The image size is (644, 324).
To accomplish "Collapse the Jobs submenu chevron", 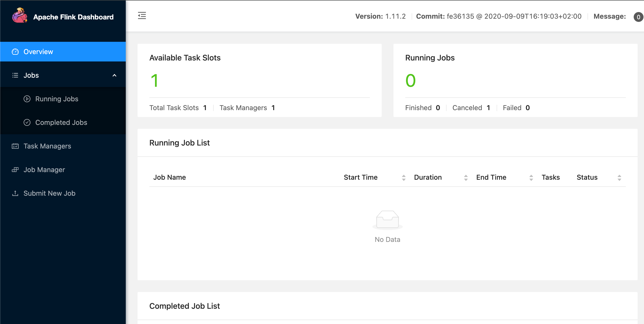I will tap(114, 75).
